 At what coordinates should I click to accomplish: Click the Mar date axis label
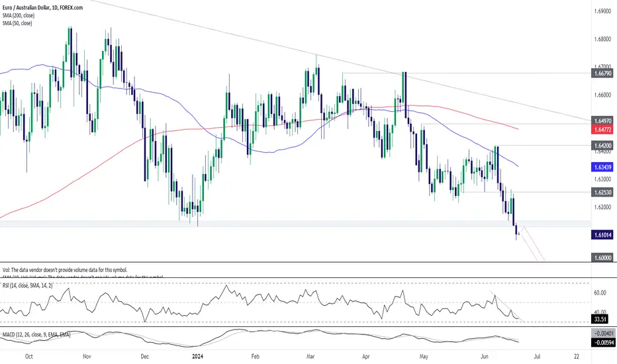tap(310, 357)
